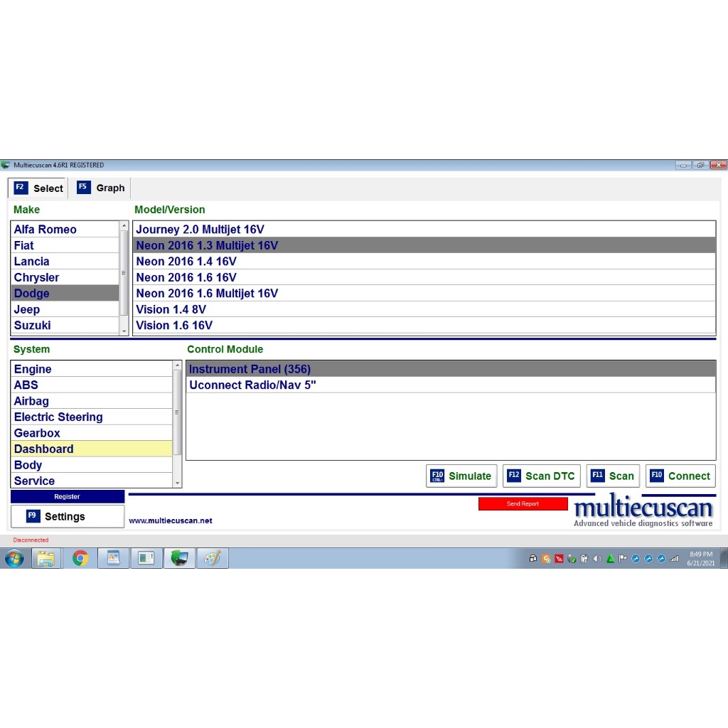Open the Windows Start menu orb
Screen dimensions: 728x728
click(14, 557)
